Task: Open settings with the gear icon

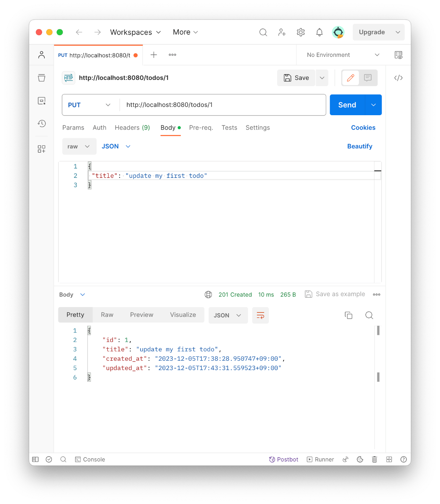Action: click(x=301, y=32)
